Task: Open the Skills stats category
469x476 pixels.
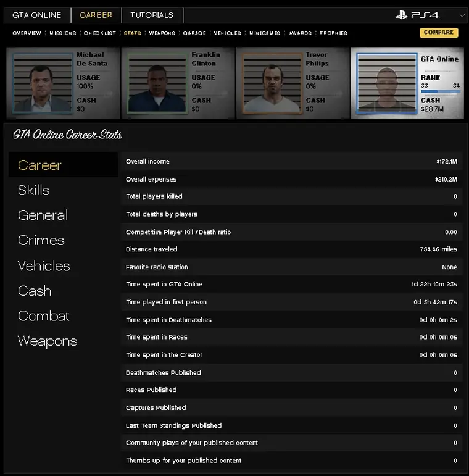Action: tap(33, 190)
